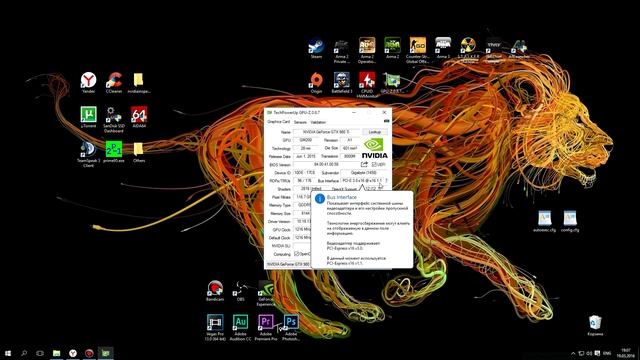Open SanDisk SSD Dashboard shortcut
This screenshot has width=640, height=360.
[x=113, y=120]
